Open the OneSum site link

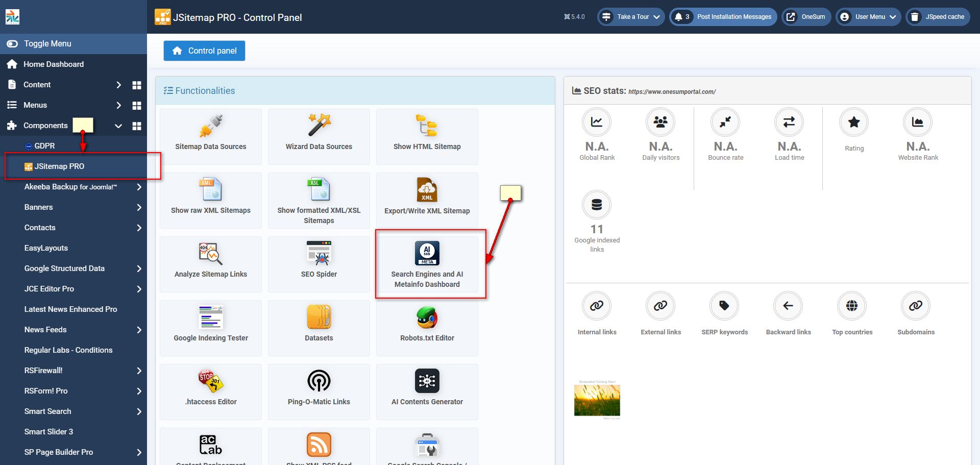pyautogui.click(x=807, y=17)
